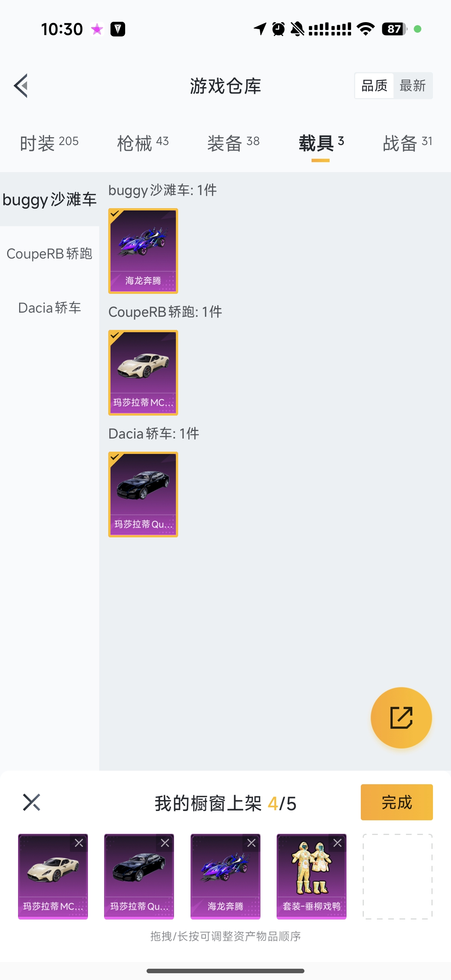Switch to the 时装 tab
Viewport: 451px width, 980px height.
point(49,143)
